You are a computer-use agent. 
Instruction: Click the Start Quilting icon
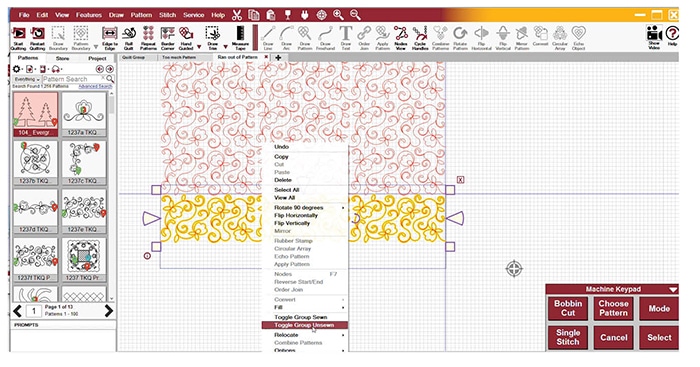(19, 38)
